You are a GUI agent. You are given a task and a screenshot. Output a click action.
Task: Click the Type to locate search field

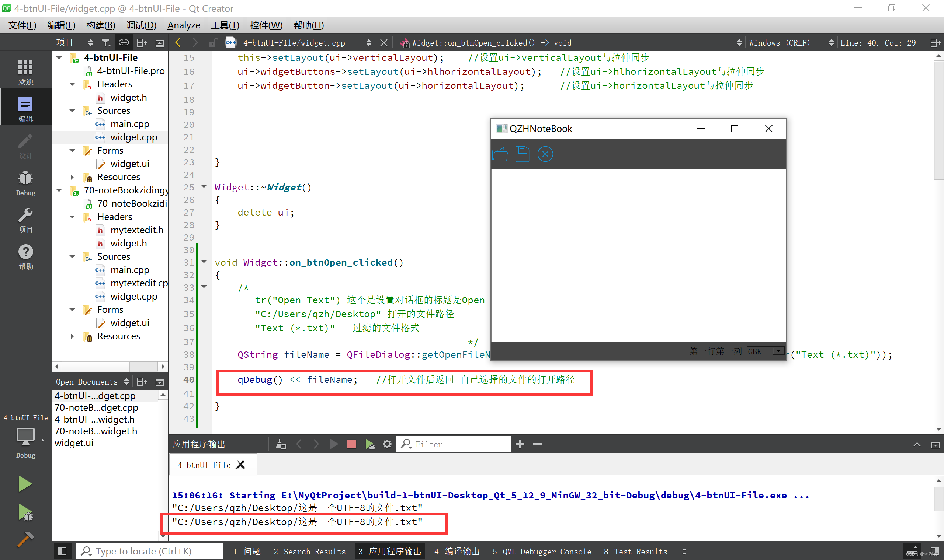click(x=150, y=551)
